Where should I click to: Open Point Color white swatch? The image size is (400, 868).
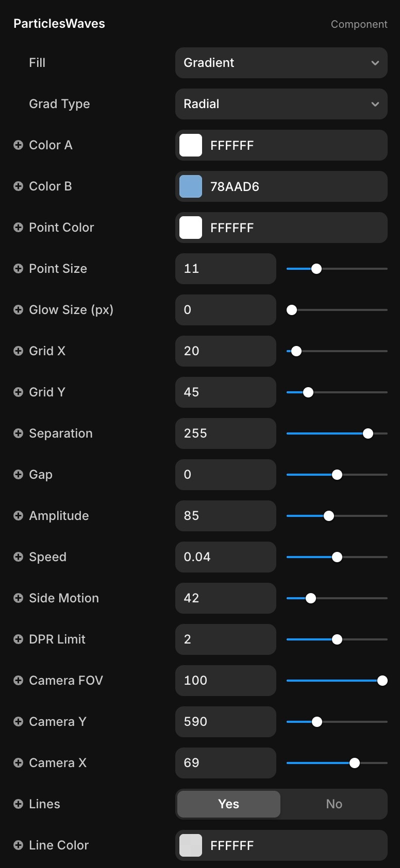pyautogui.click(x=191, y=228)
